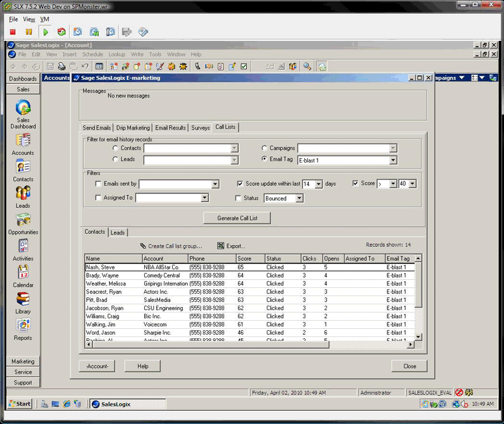Open Reports icon in the sidebar

pos(23,325)
